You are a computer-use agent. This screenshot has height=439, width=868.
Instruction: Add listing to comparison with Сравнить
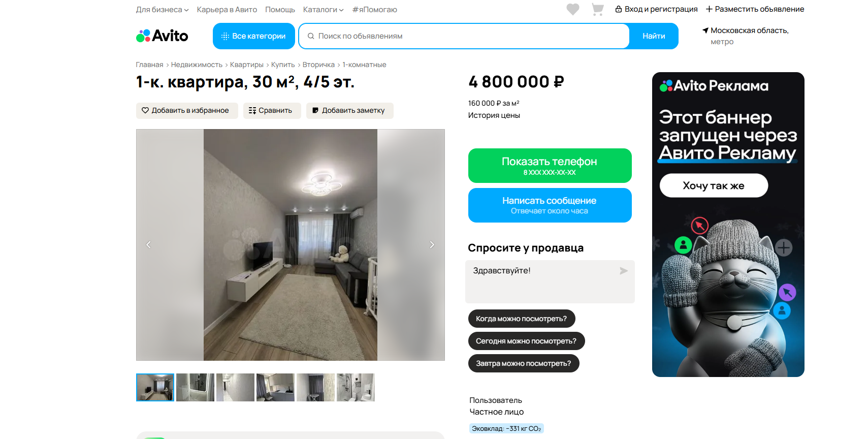click(x=272, y=110)
